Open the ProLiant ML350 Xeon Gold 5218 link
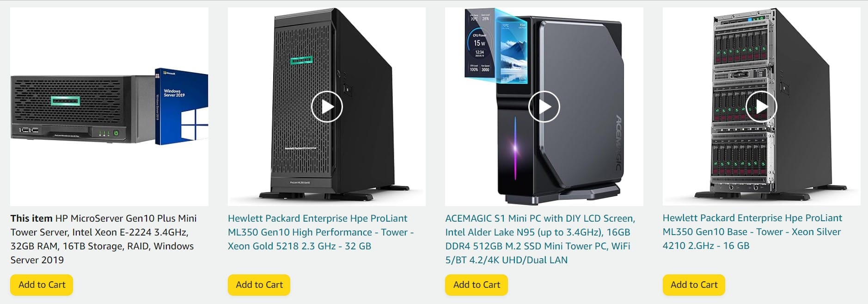The image size is (868, 304). (x=321, y=232)
